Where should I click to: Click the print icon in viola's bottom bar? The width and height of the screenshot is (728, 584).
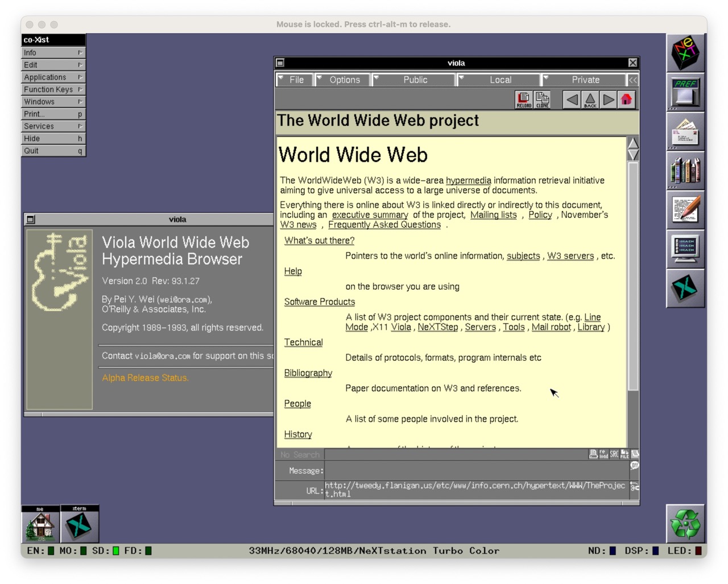pyautogui.click(x=593, y=454)
